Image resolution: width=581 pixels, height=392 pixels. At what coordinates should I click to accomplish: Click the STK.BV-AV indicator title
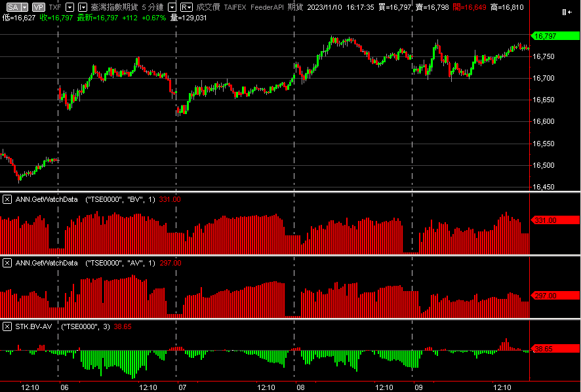tap(62, 326)
